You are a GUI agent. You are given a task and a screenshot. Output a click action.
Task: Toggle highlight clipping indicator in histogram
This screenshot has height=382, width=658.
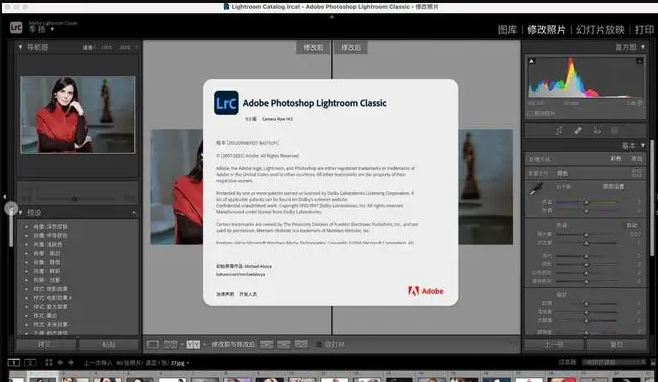pos(640,61)
